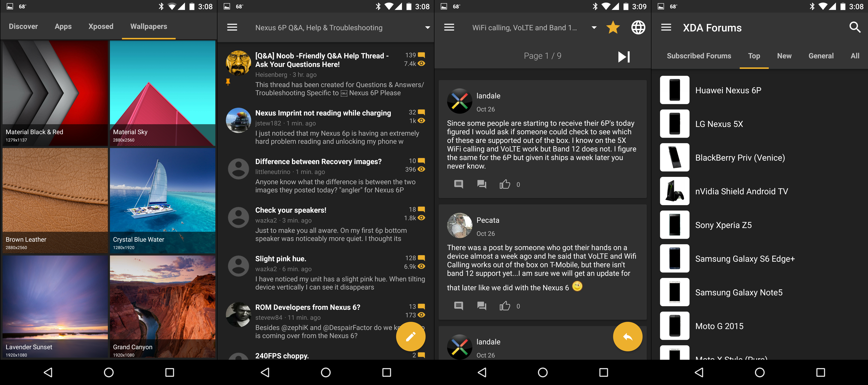Open hamburger menu in XDA Forums screen
Image resolution: width=868 pixels, height=385 pixels.
pos(666,27)
